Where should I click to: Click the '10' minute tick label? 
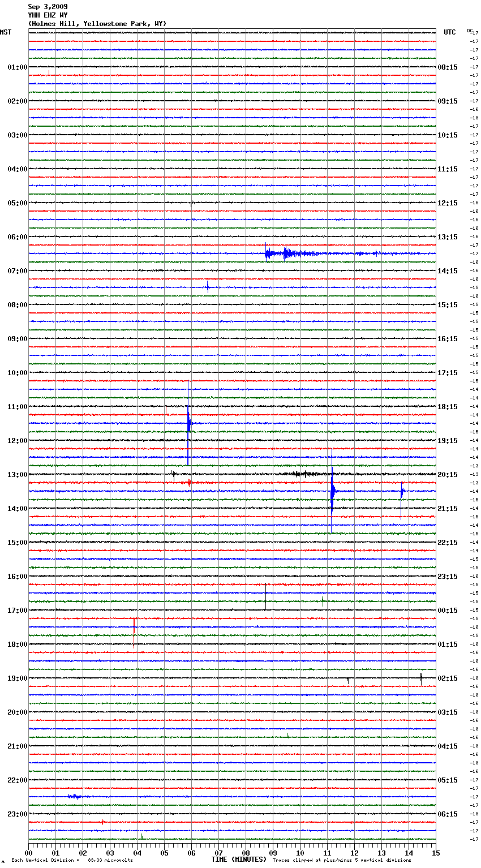(x=300, y=853)
